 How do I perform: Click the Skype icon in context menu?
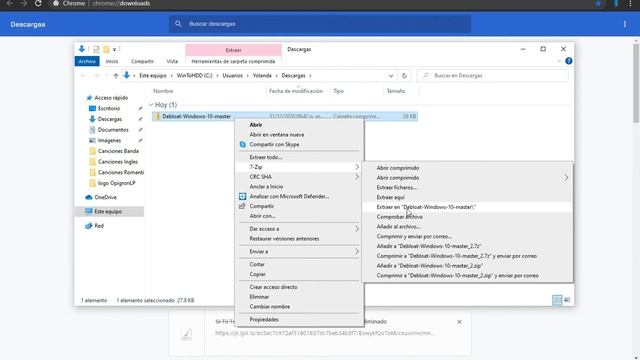[x=242, y=144]
